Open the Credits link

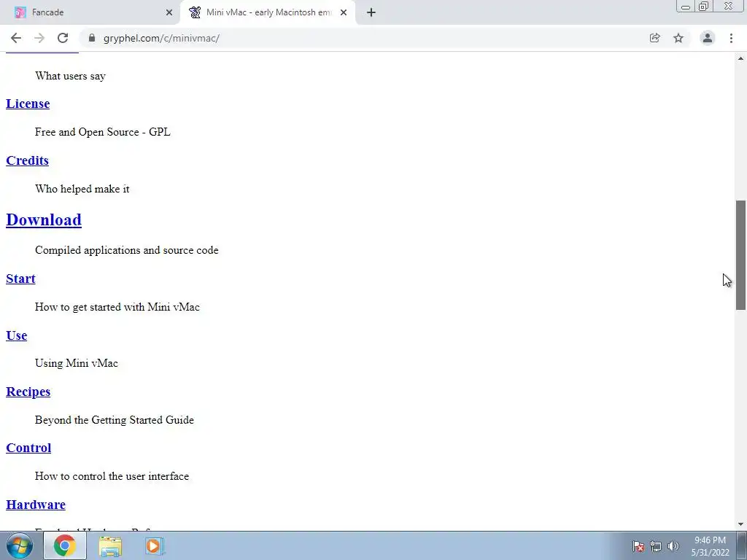pos(27,160)
